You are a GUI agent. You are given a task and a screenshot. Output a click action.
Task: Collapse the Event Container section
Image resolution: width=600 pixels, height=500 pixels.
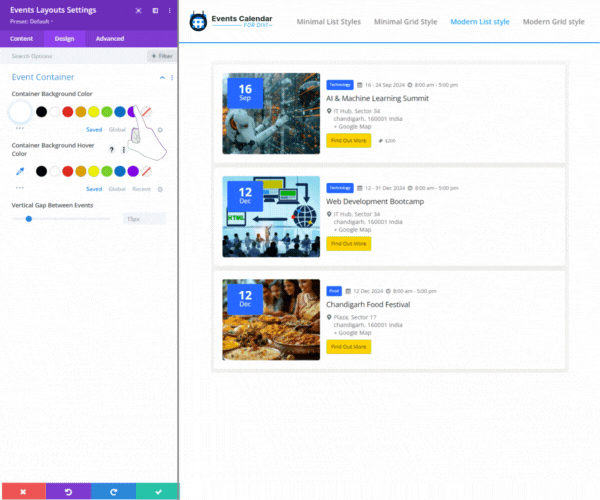pos(162,77)
